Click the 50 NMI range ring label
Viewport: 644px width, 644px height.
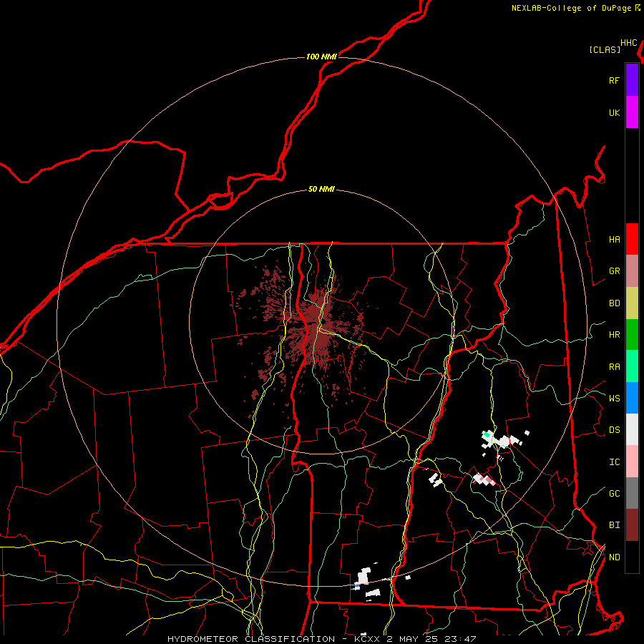point(321,190)
